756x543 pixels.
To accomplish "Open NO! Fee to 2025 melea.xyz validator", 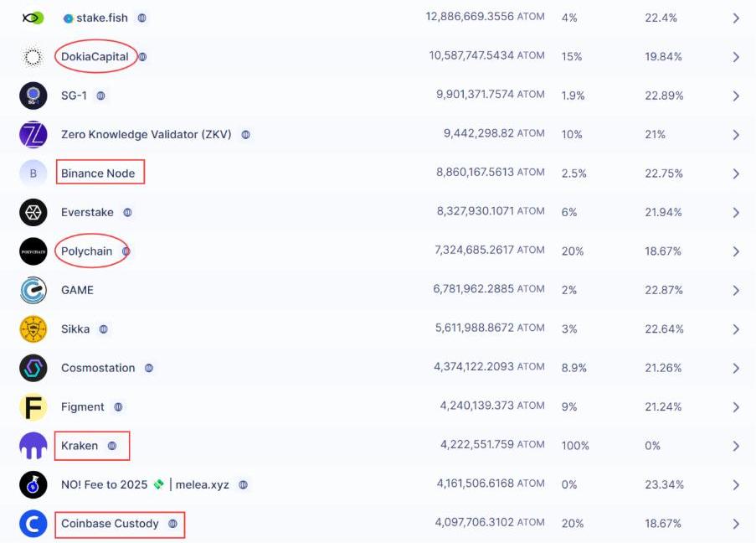I will pyautogui.click(x=144, y=484).
